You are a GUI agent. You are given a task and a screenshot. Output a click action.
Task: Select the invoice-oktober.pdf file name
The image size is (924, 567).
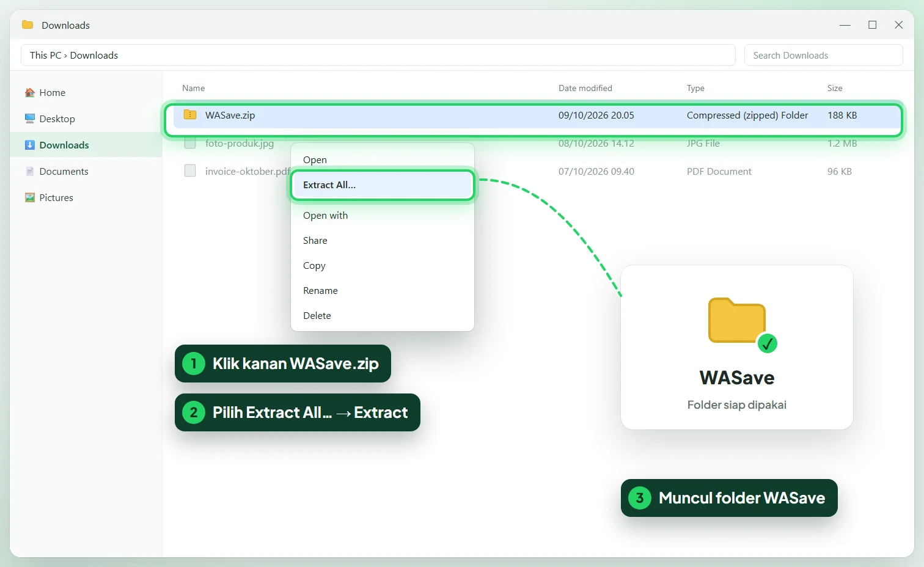(248, 171)
